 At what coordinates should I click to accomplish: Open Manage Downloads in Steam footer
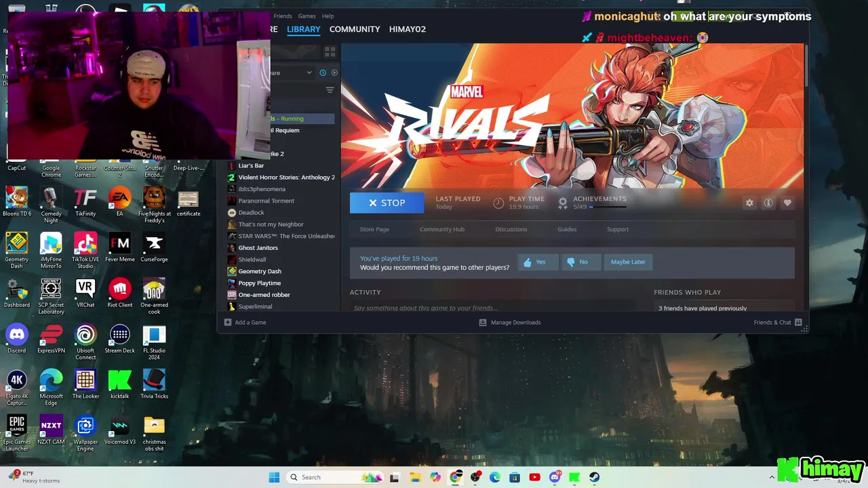[510, 323]
